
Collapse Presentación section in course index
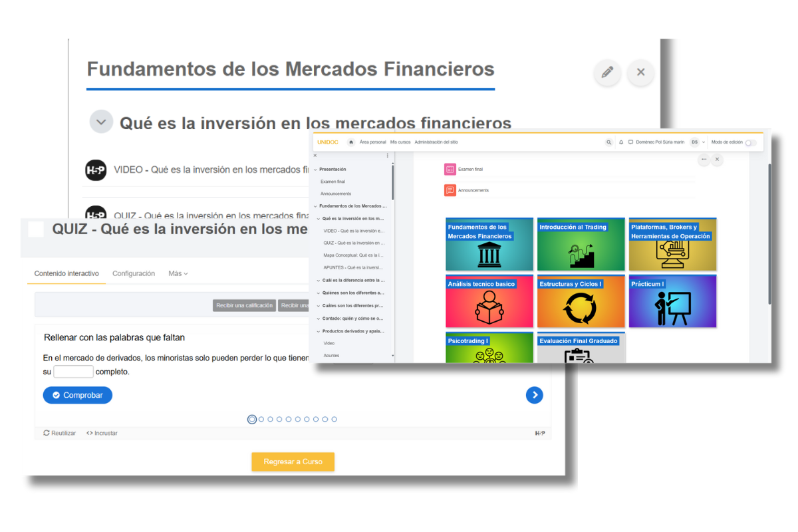pos(315,170)
